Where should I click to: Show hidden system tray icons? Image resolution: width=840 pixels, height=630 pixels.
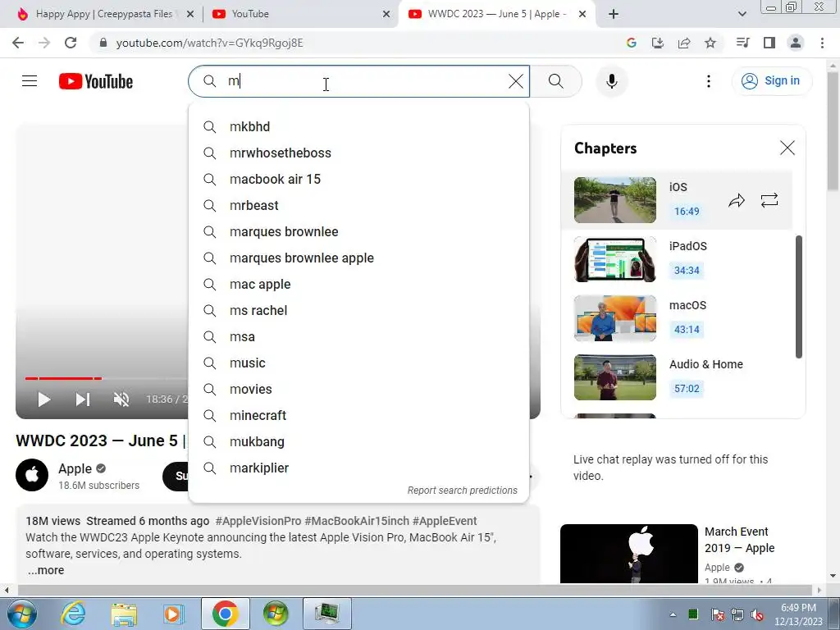673,614
